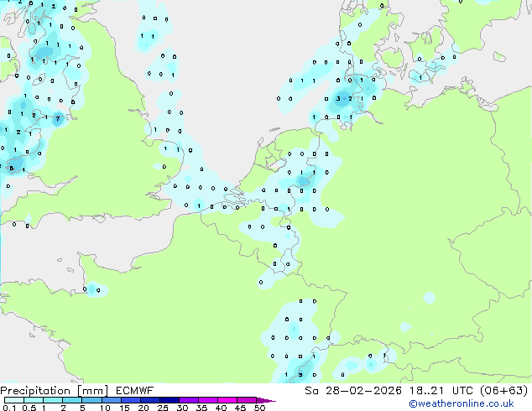Click the 30 to 35 mm legend swatch
Screen dimensions: 532x411
coord(189,400)
